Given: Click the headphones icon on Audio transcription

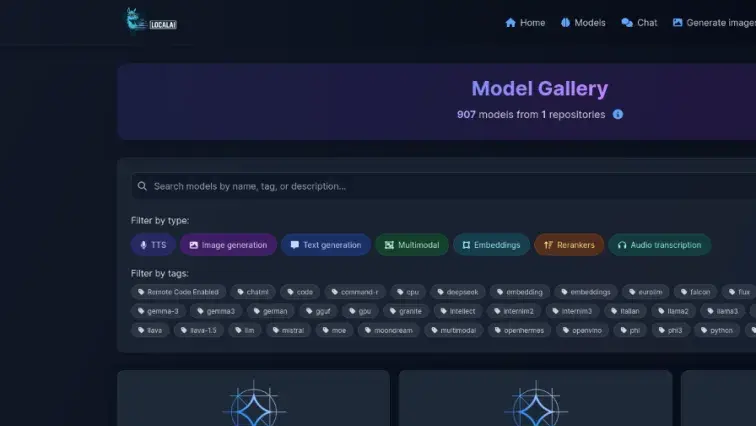Looking at the screenshot, I should coord(621,245).
